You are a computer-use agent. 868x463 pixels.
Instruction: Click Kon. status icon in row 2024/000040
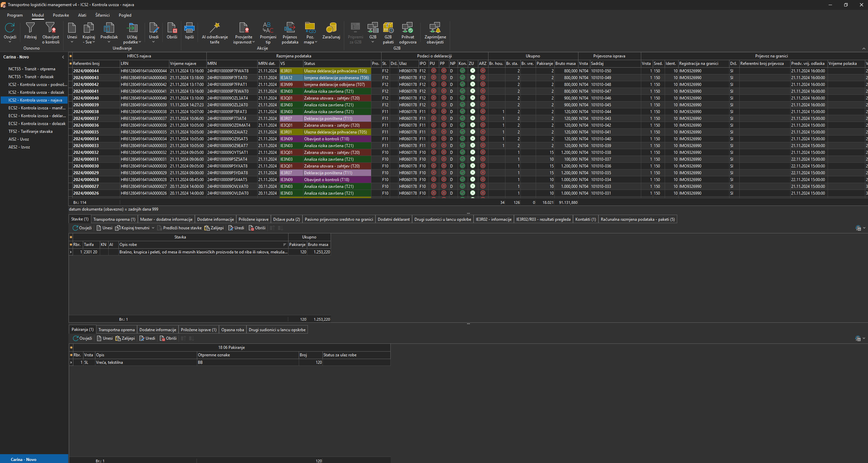(462, 98)
